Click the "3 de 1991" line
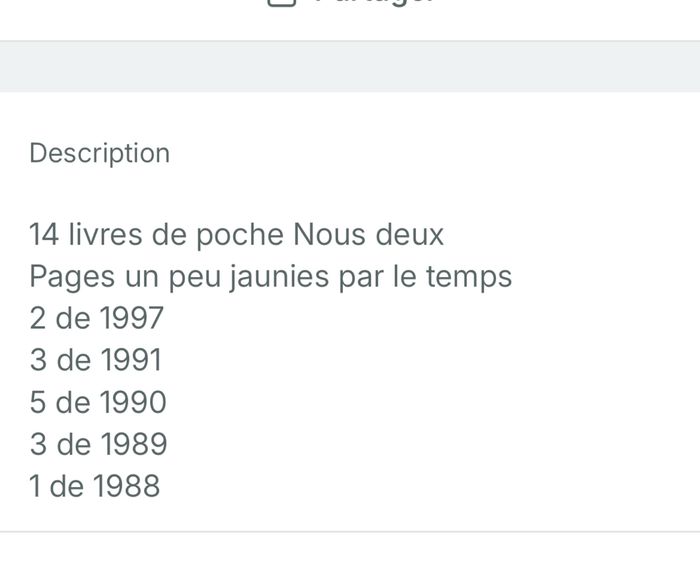This screenshot has width=700, height=570. pos(95,360)
